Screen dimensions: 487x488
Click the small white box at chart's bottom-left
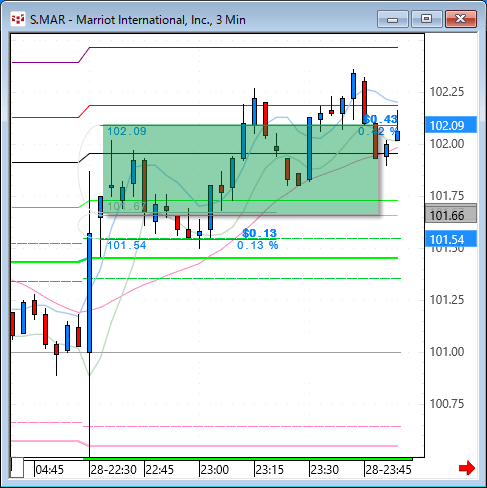(17, 468)
